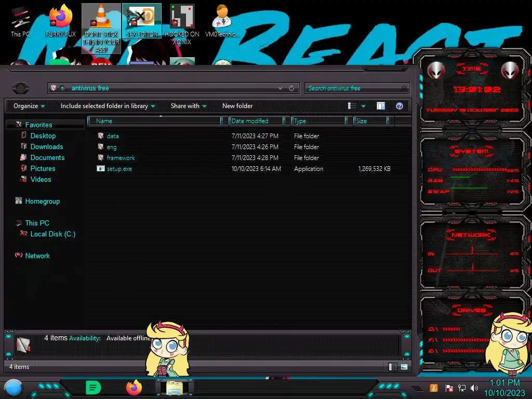Select the eng folder icon
532x399 pixels.
click(101, 147)
